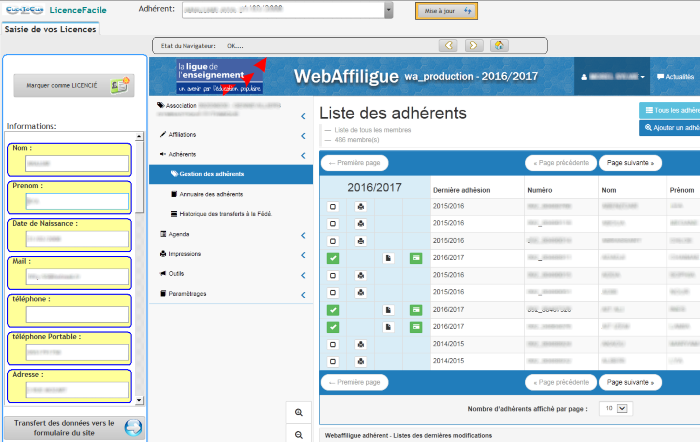700x442 pixels.
Task: Go to Page suivante above the table
Action: tap(629, 163)
